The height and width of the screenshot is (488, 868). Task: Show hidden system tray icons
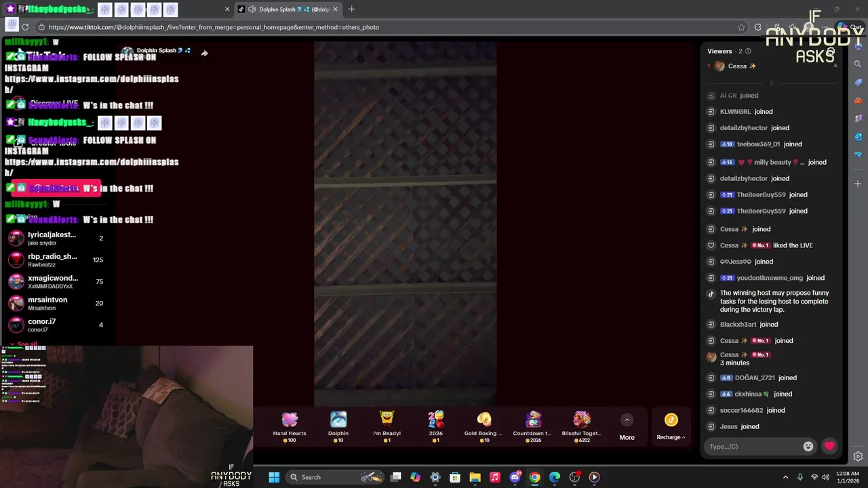click(785, 477)
